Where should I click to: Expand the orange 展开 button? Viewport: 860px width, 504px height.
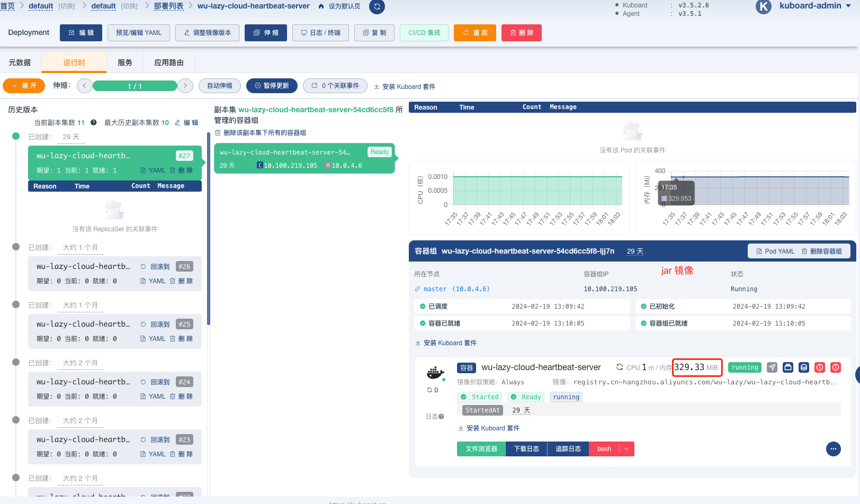tap(24, 86)
